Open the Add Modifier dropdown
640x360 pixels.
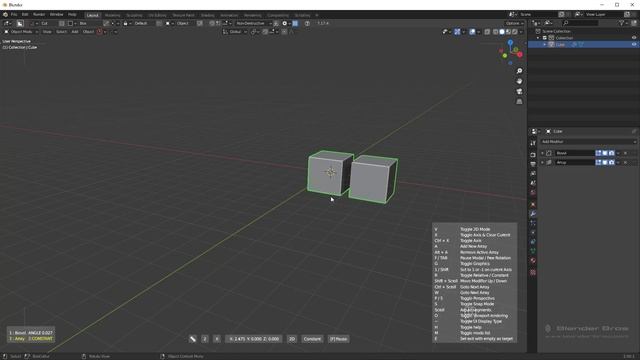[x=588, y=142]
